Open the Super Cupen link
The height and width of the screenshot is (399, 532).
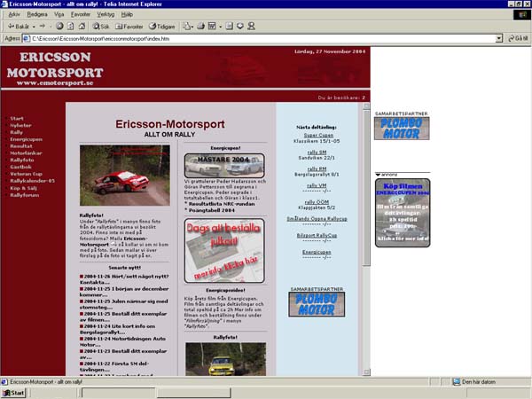[318, 136]
